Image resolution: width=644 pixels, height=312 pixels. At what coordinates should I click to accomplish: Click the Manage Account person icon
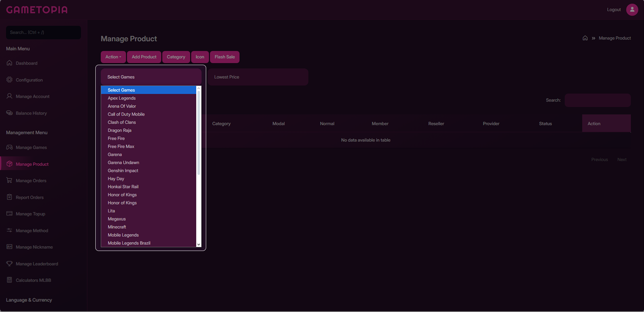(9, 96)
